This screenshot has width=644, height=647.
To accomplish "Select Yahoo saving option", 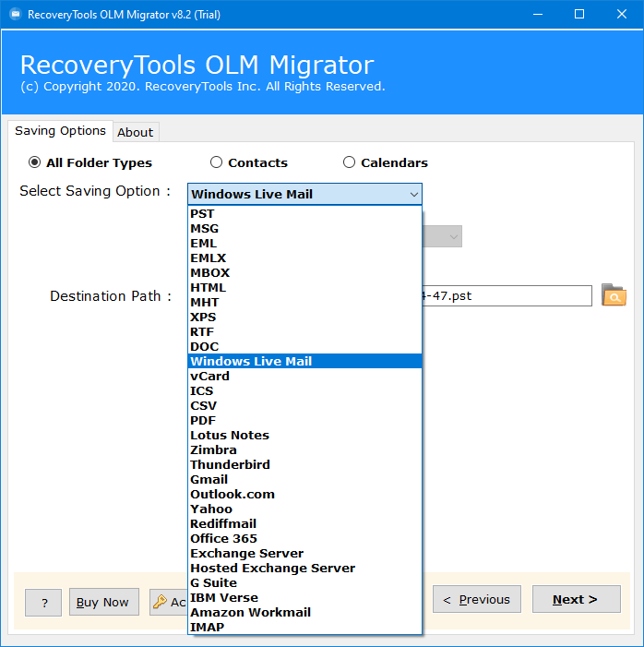I will click(304, 509).
